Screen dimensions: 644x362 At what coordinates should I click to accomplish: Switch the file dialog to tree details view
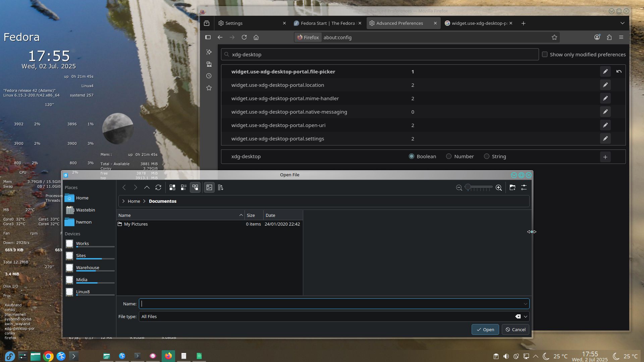(195, 187)
